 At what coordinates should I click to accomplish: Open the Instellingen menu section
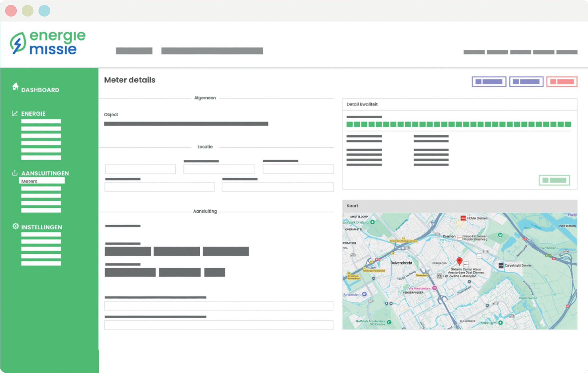click(x=41, y=227)
